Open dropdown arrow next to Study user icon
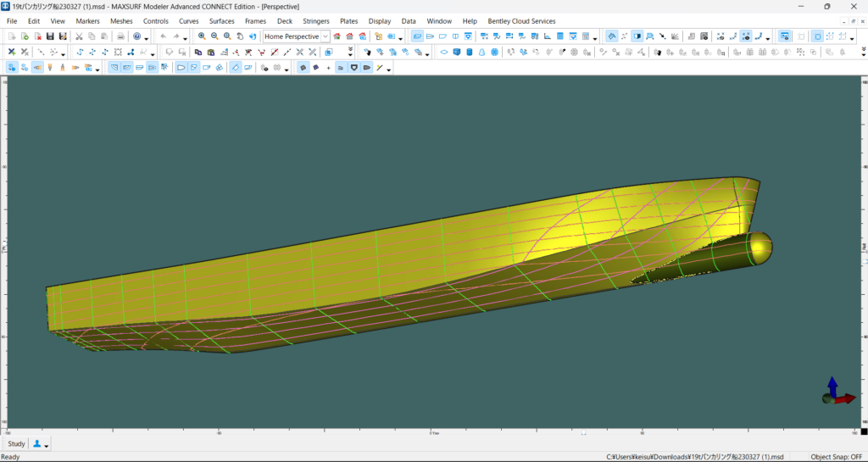The width and height of the screenshot is (868, 462). tap(47, 445)
